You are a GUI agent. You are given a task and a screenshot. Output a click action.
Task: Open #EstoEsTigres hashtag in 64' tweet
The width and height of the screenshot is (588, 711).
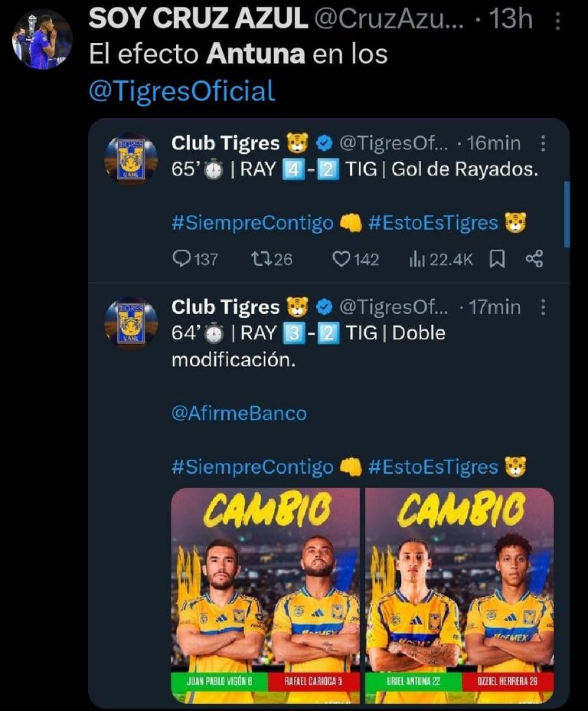(x=433, y=467)
